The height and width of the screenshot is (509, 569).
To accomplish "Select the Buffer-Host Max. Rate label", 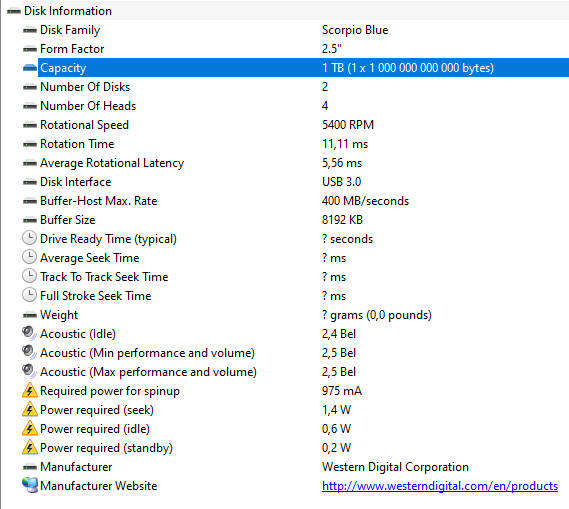I will point(99,201).
